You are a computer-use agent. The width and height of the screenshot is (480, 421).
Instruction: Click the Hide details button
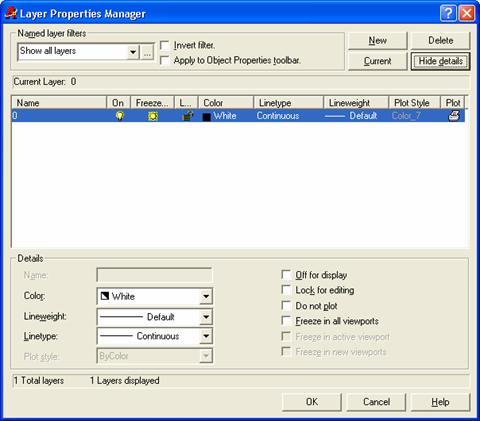pos(440,61)
